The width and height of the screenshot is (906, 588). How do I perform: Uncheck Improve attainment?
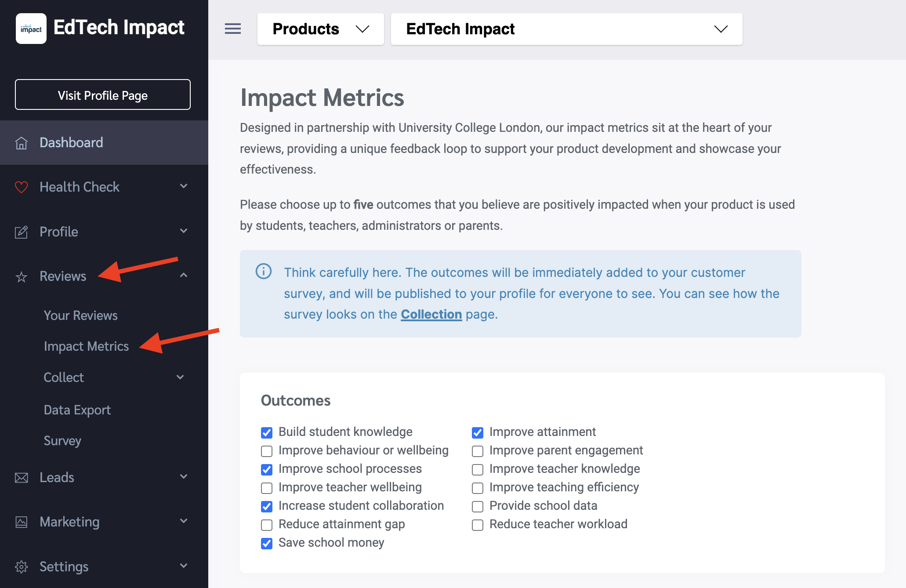point(478,432)
